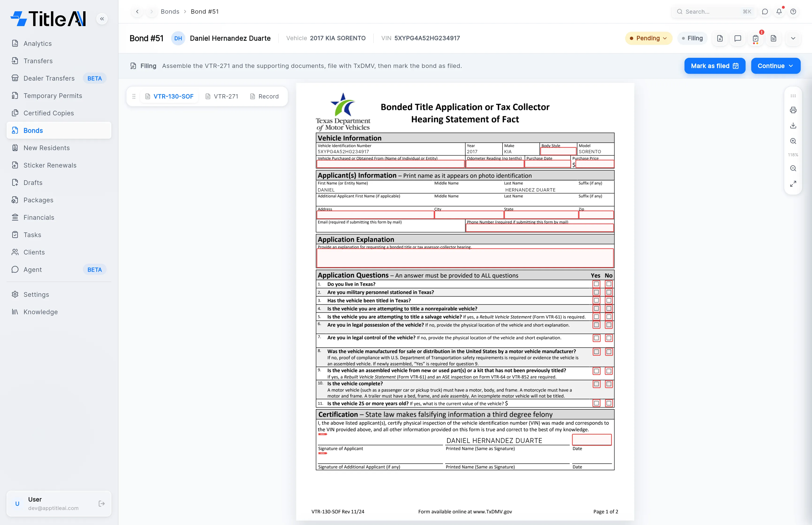
Task: Open comments icon in bond header
Action: pyautogui.click(x=738, y=38)
